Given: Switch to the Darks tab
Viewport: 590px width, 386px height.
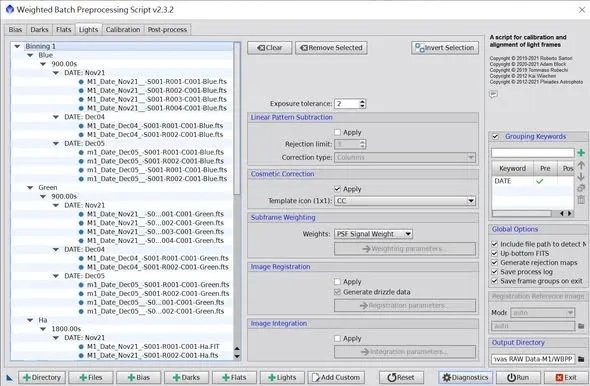Looking at the screenshot, I should coord(39,29).
